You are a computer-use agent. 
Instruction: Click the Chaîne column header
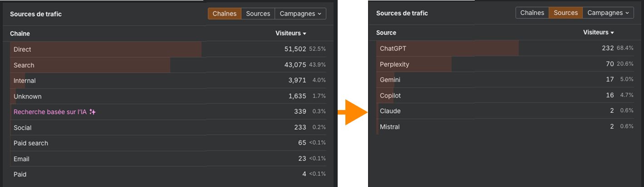click(20, 34)
